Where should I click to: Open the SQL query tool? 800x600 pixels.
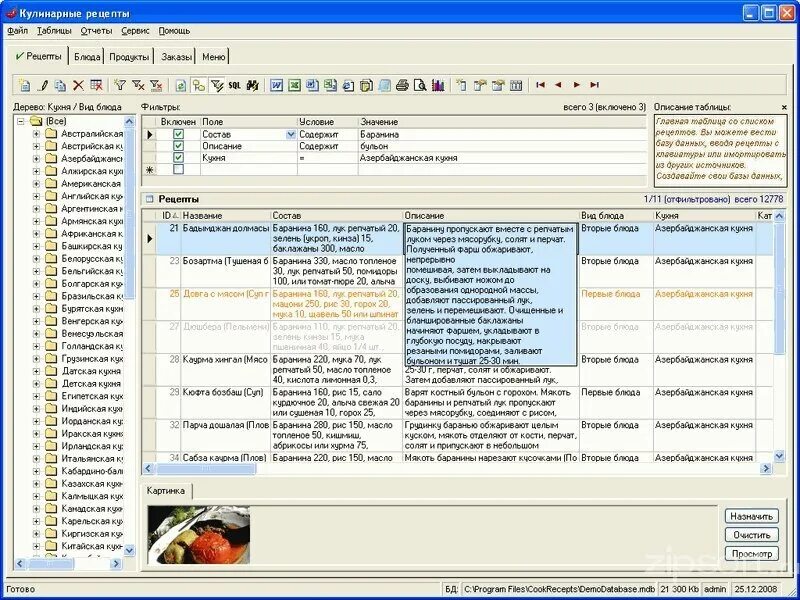click(x=234, y=85)
